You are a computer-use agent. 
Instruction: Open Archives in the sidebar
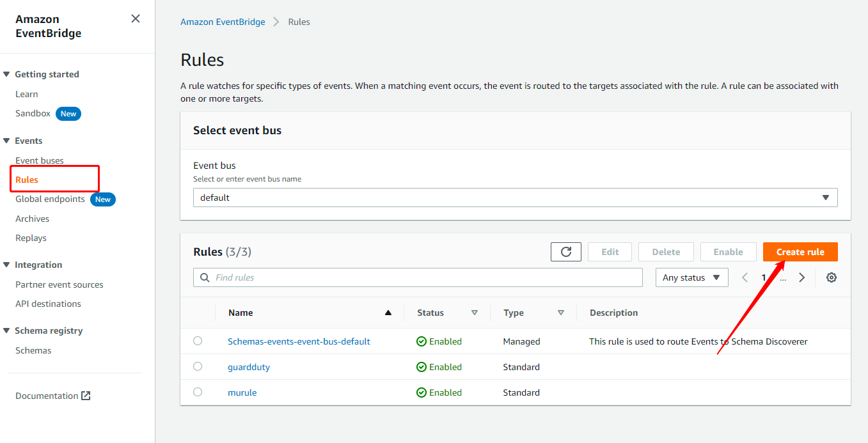tap(33, 219)
